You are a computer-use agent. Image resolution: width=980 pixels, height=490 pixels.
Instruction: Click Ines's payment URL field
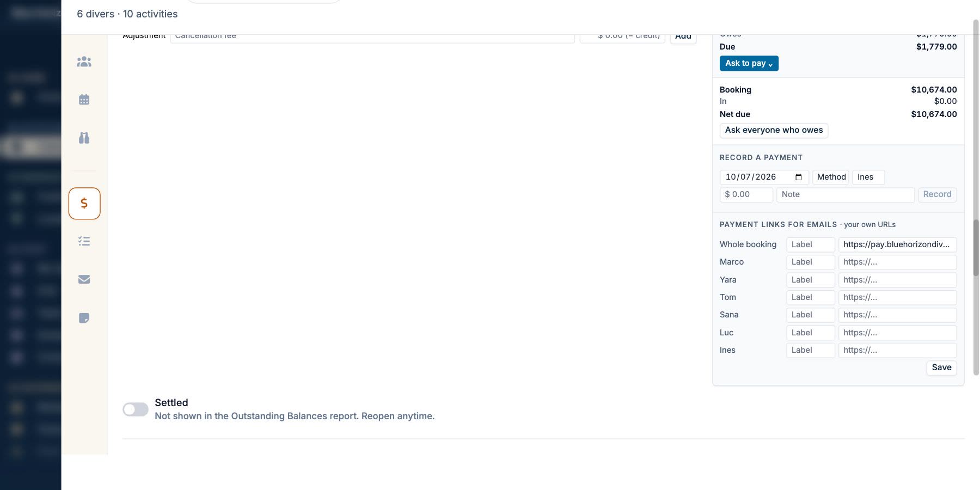(897, 350)
